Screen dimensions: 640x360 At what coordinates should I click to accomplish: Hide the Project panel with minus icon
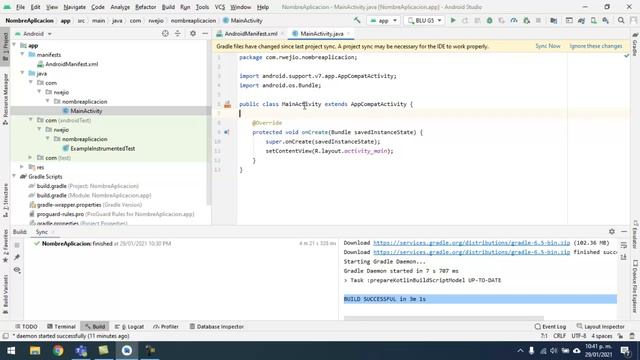point(205,33)
